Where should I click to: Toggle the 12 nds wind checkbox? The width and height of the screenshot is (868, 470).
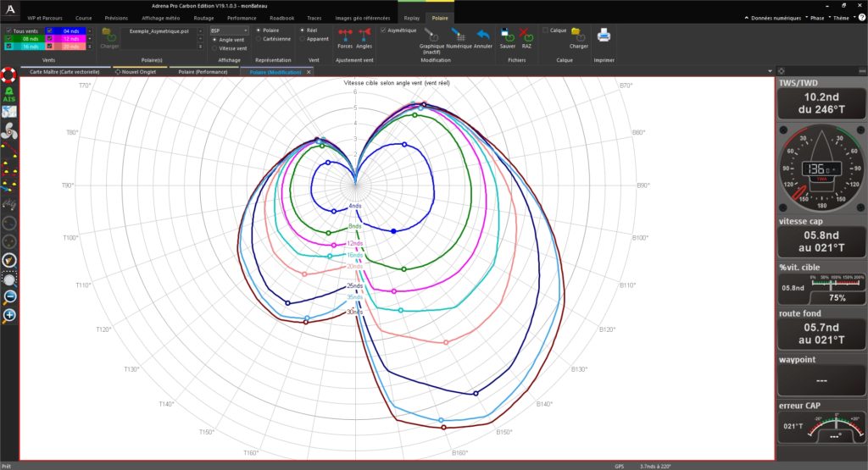49,39
